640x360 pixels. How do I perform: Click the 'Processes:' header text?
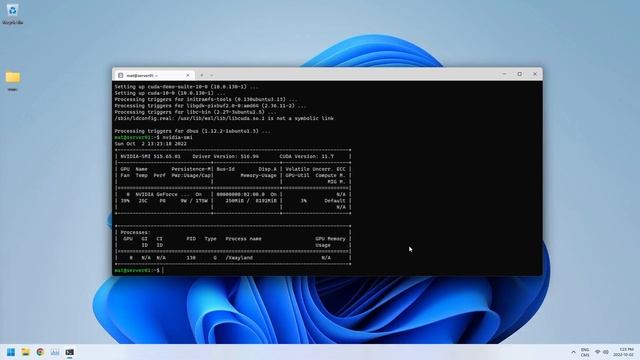[136, 232]
